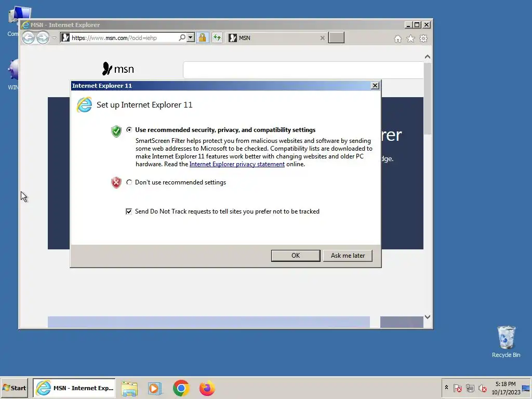532x399 pixels.
Task: Click the Forward arrow in Internet Explorer
Action: point(43,37)
